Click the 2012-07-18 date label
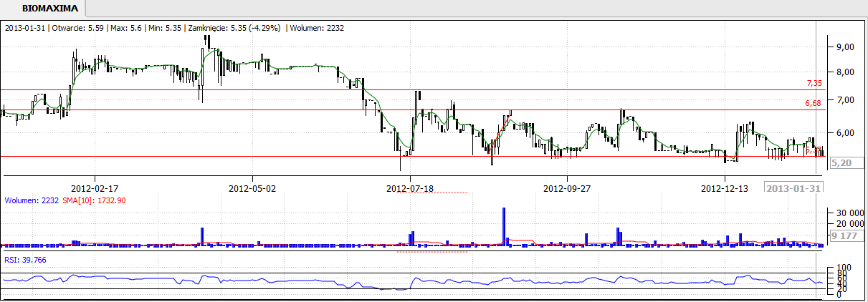The height and width of the screenshot is (302, 868). [x=410, y=189]
